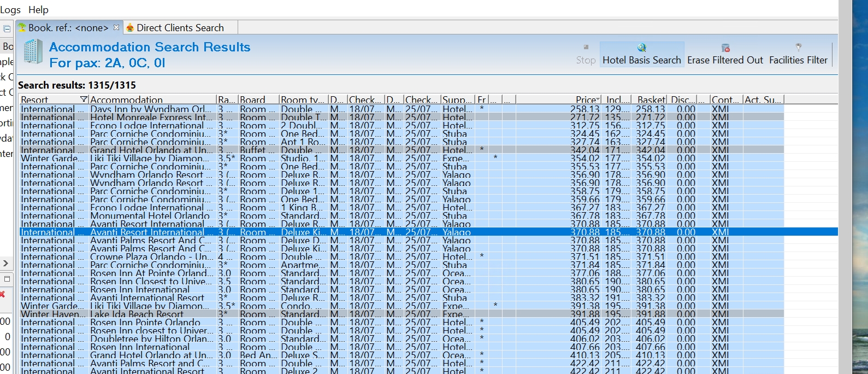
Task: Sort by the Accommodation column header
Action: [152, 100]
